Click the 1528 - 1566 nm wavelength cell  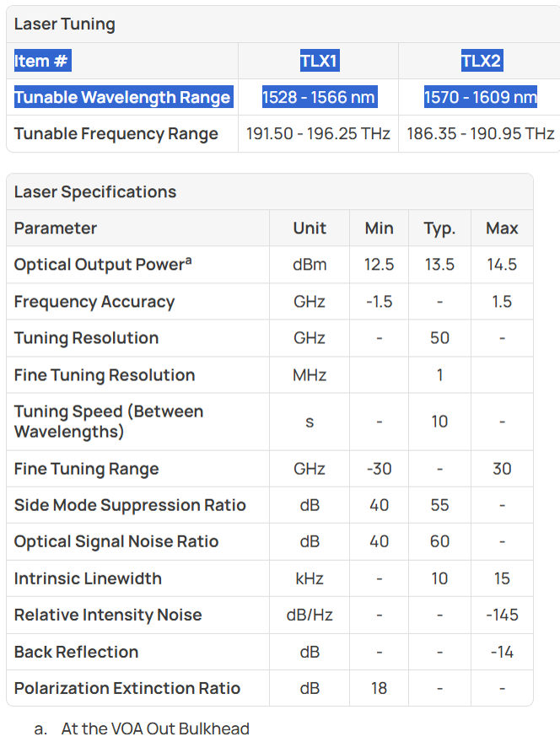click(x=320, y=97)
